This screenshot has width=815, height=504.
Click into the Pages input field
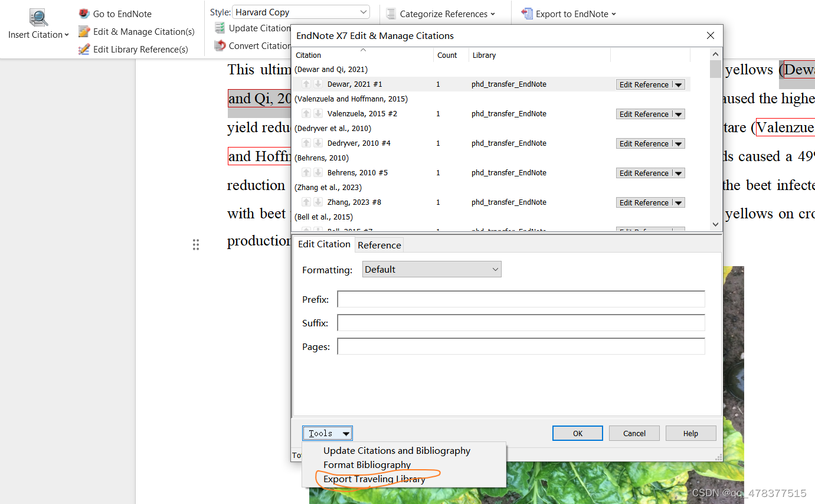[x=521, y=346]
